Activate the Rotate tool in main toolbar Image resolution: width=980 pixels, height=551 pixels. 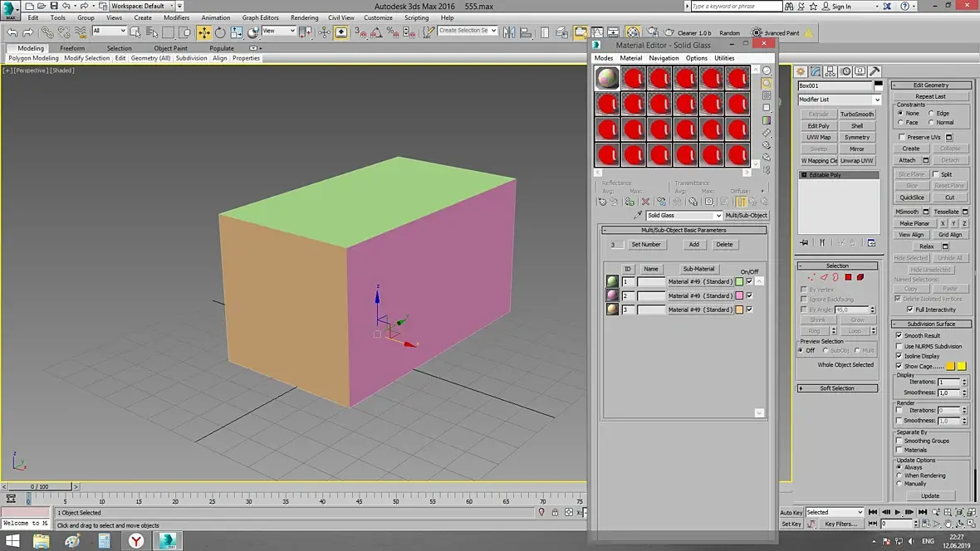(x=220, y=32)
